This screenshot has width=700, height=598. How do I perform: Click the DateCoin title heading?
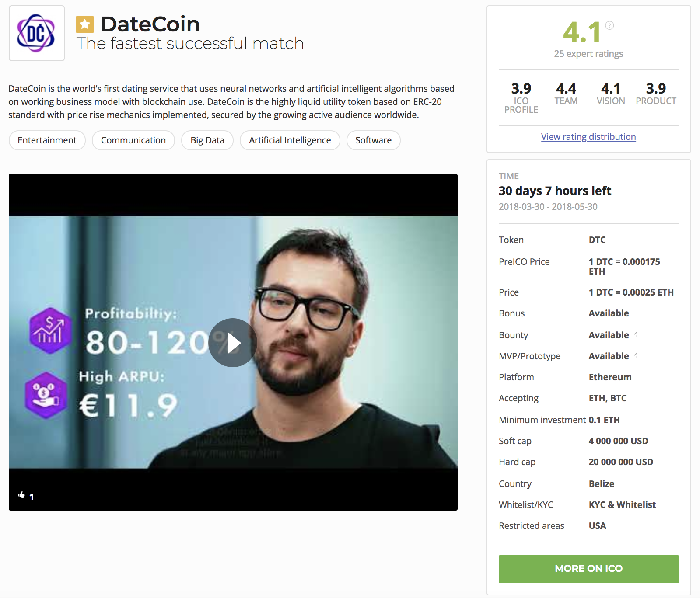tap(150, 24)
